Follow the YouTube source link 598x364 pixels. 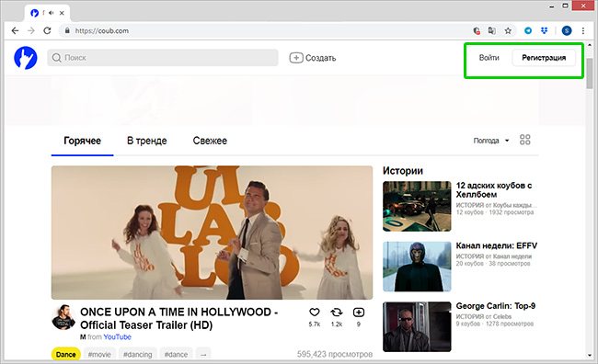point(117,337)
